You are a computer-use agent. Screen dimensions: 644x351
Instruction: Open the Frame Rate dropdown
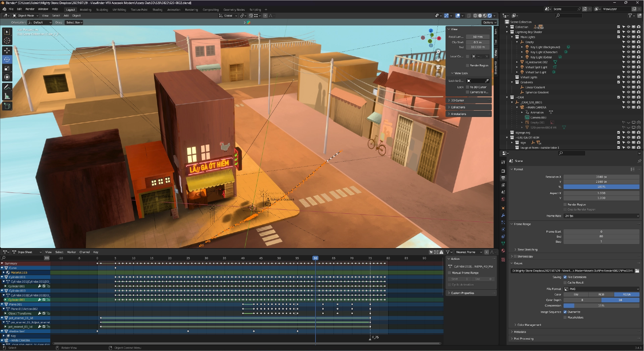click(601, 216)
